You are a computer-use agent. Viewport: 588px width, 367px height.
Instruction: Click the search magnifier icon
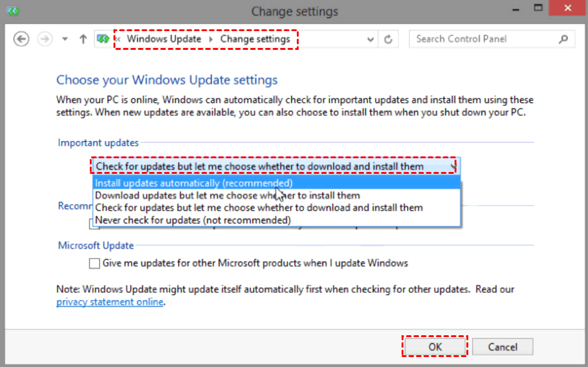(x=563, y=39)
